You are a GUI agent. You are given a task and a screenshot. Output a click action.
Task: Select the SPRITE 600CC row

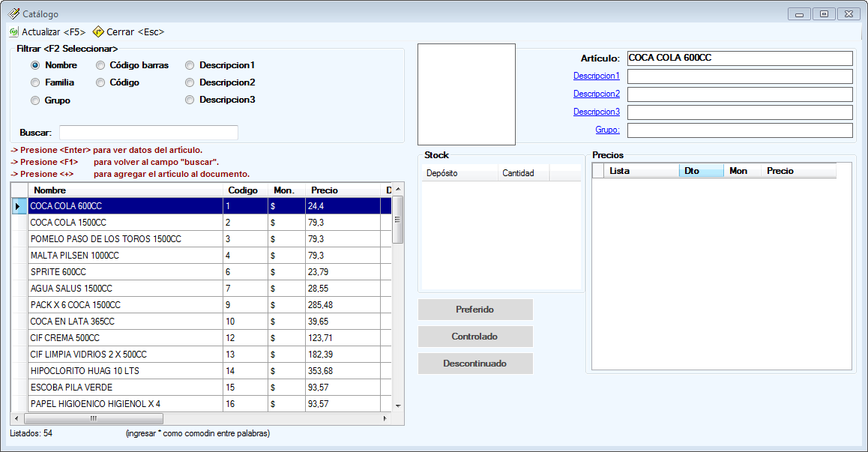pyautogui.click(x=202, y=272)
